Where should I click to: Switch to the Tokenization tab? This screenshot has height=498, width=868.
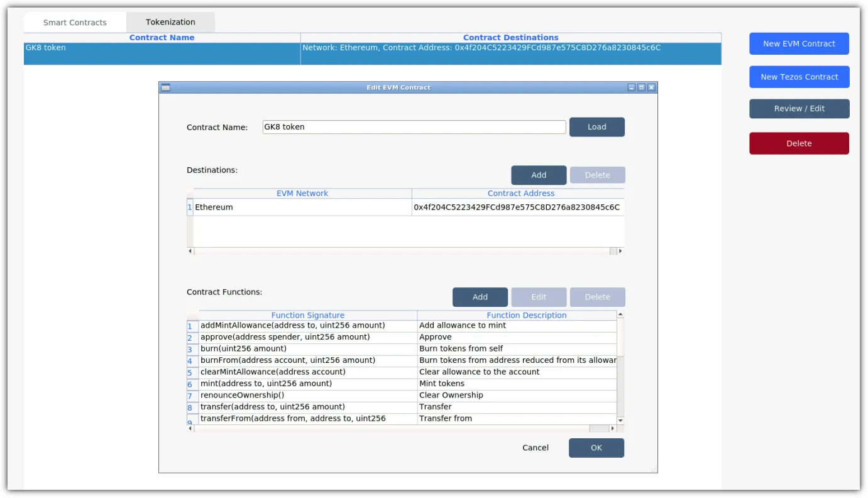coord(170,22)
